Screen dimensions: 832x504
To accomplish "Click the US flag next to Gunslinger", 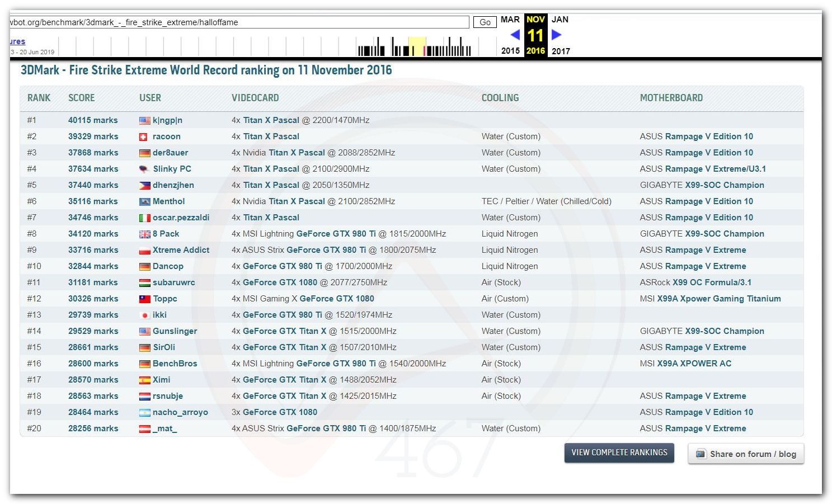I will [145, 331].
